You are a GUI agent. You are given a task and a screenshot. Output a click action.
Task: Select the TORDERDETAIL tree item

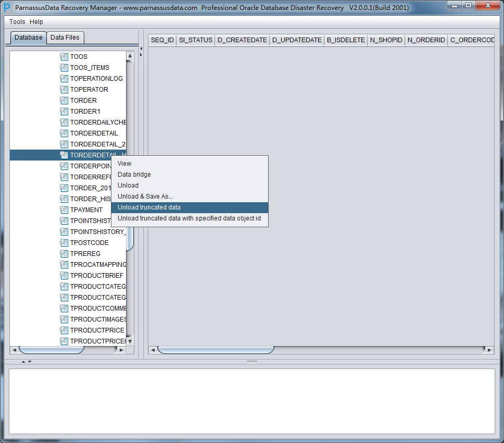(x=94, y=133)
